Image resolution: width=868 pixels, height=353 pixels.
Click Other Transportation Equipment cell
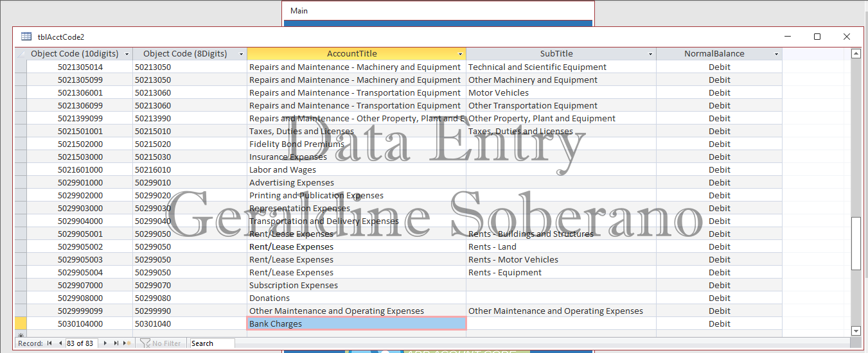tap(561, 105)
